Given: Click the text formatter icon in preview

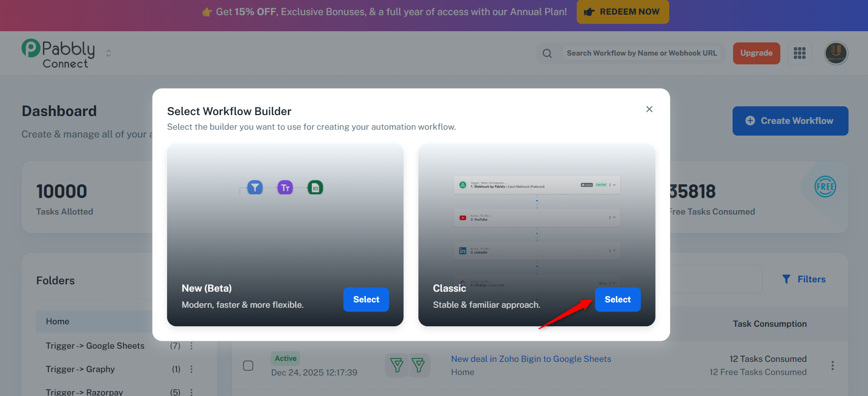Looking at the screenshot, I should tap(285, 187).
